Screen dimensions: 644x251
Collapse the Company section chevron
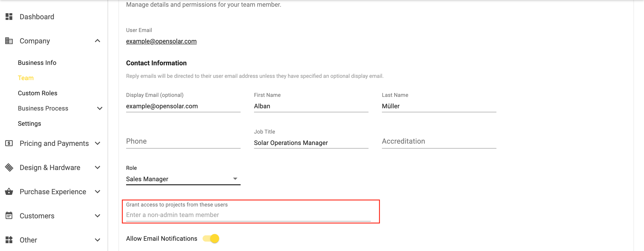click(97, 41)
